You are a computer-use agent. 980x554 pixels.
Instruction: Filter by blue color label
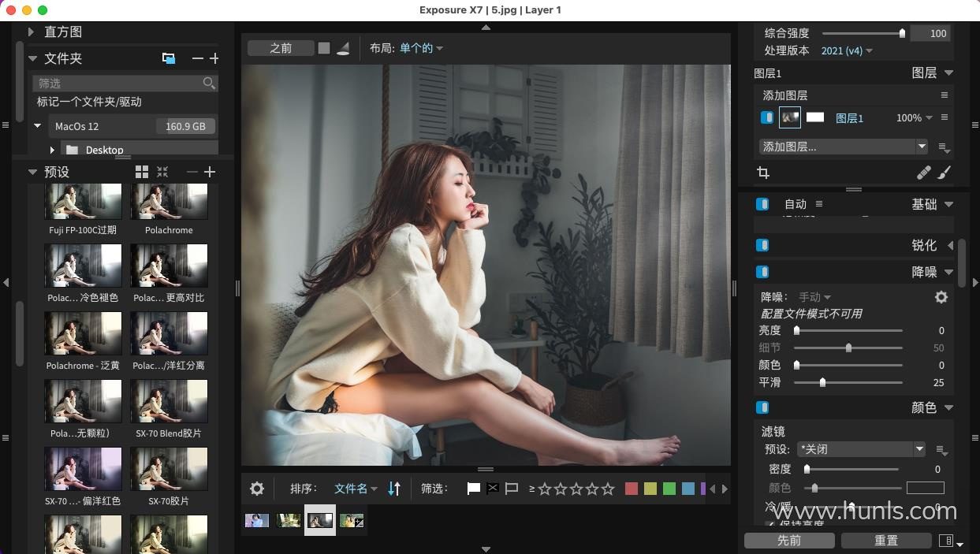pos(688,489)
